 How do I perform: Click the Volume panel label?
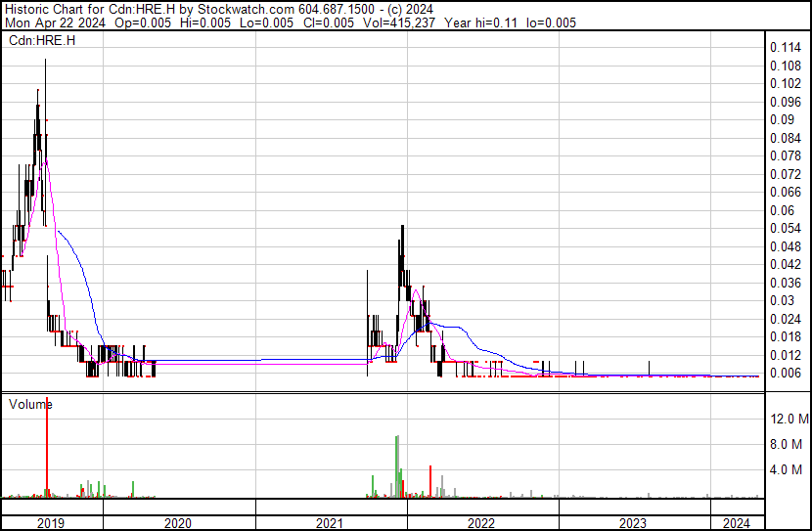pyautogui.click(x=30, y=404)
